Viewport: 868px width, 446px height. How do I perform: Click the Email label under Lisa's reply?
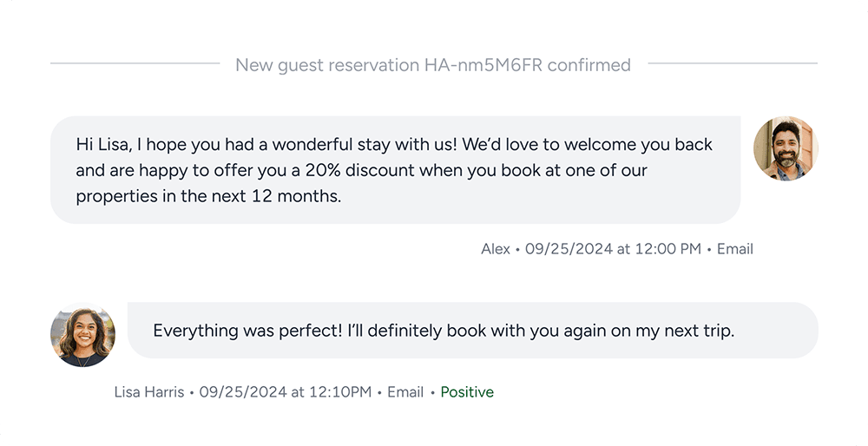click(x=405, y=392)
